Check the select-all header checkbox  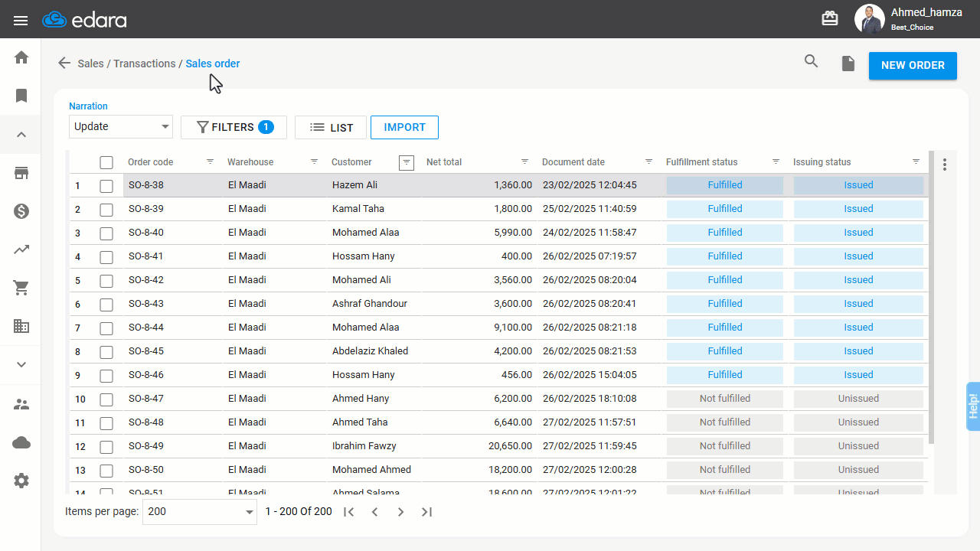(x=106, y=162)
